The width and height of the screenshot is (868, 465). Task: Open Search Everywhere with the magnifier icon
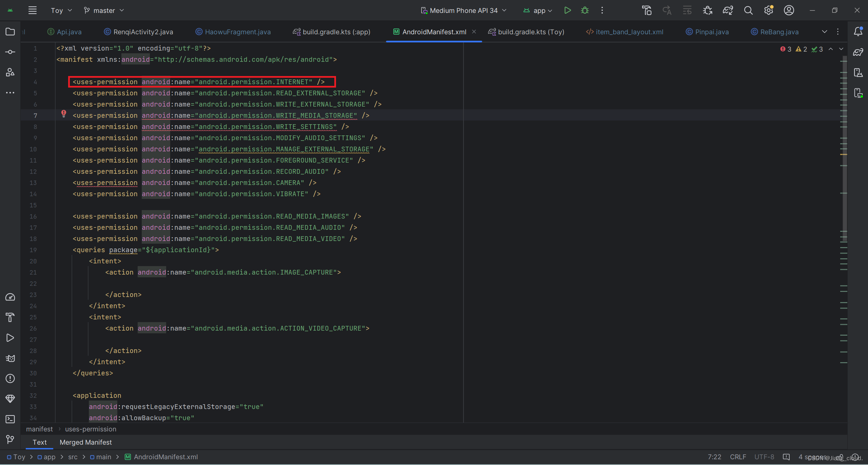coord(749,10)
